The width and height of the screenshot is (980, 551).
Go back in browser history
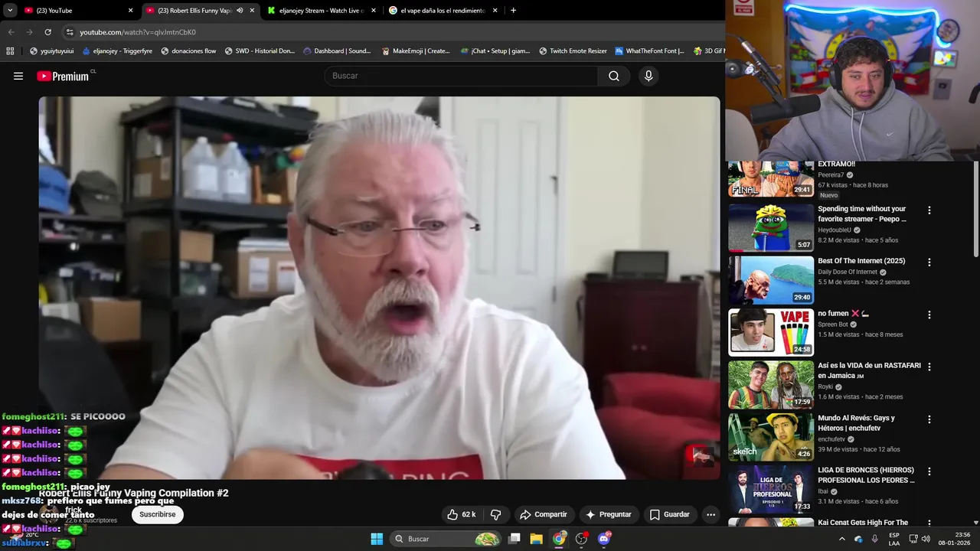pos(11,32)
